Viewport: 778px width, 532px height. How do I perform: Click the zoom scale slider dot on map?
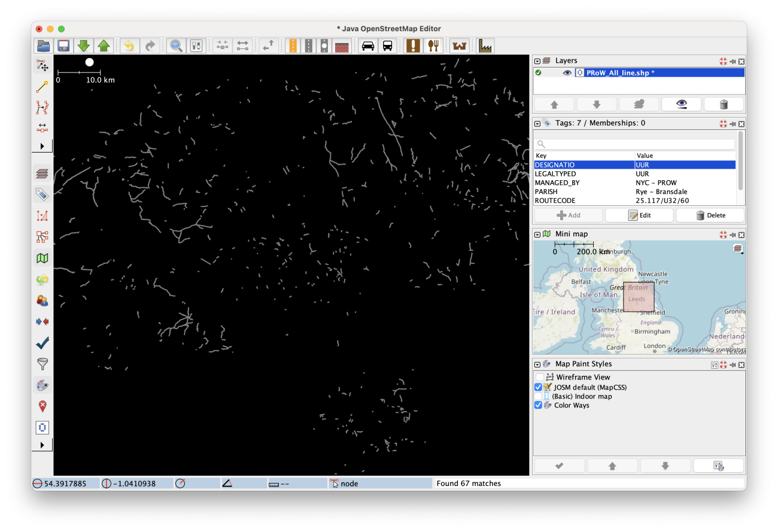coord(89,62)
